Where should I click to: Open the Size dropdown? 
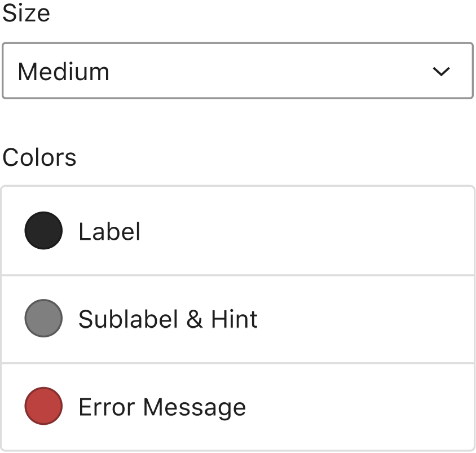coord(237,71)
